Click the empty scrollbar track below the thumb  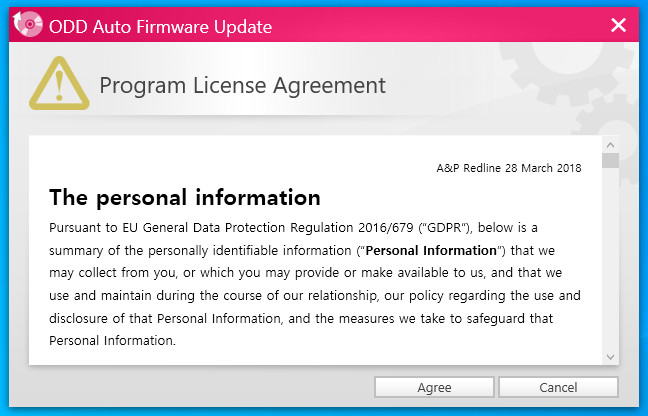(610, 260)
